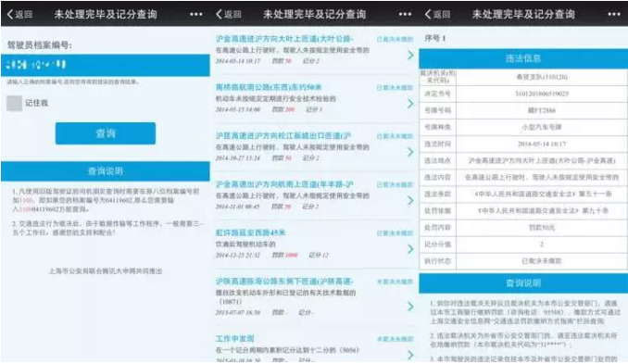Image resolution: width=628 pixels, height=364 pixels.
Task: Click the 查询说明 header on the right screen
Action: 523,283
